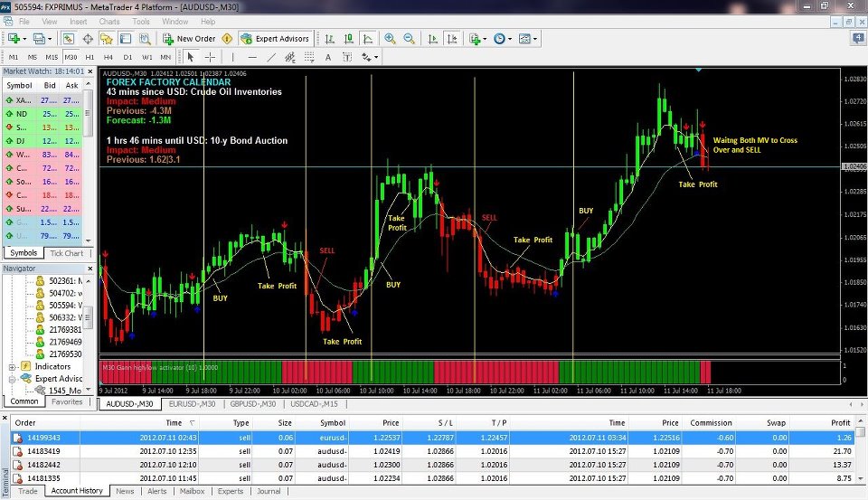Zoom in on the chart
868x500 pixels.
click(390, 39)
